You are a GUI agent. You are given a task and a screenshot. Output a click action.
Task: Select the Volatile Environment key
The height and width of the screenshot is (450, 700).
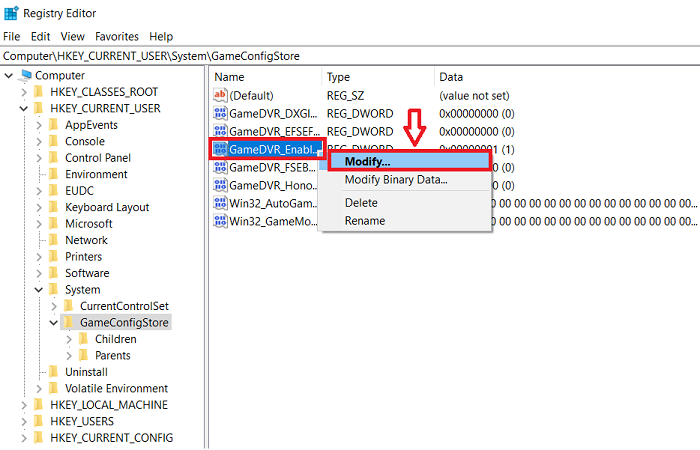coord(117,389)
